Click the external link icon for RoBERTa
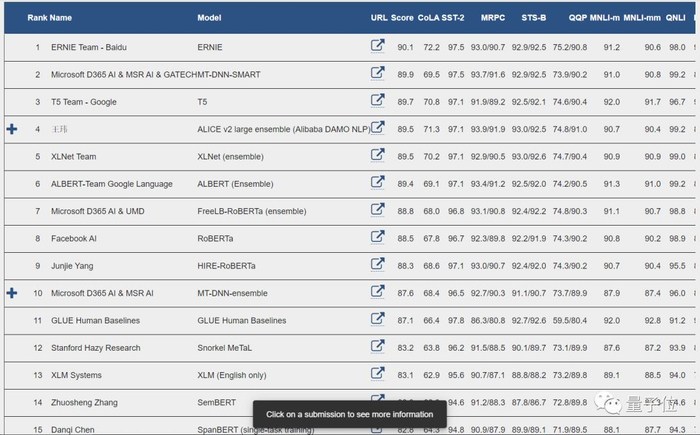The width and height of the screenshot is (700, 435). [378, 237]
